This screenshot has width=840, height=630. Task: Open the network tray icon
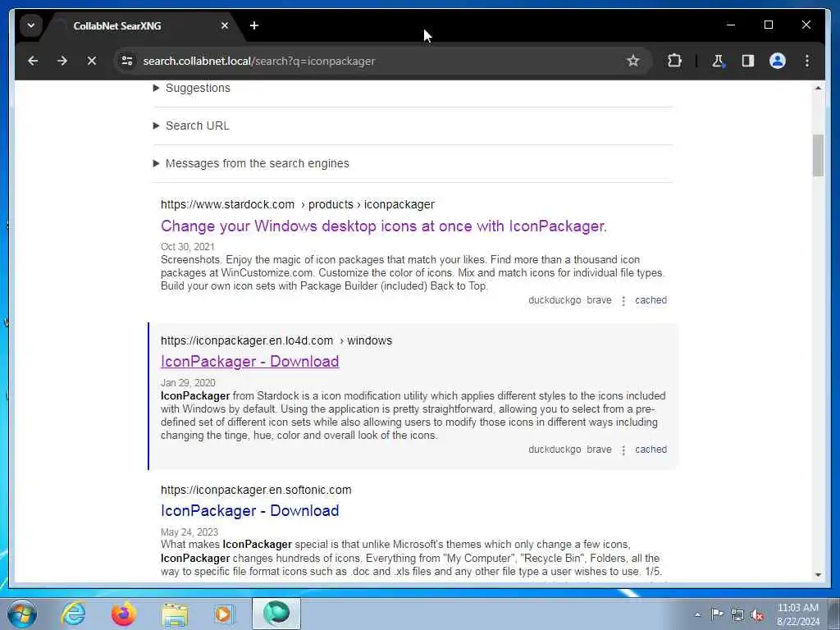(x=737, y=614)
